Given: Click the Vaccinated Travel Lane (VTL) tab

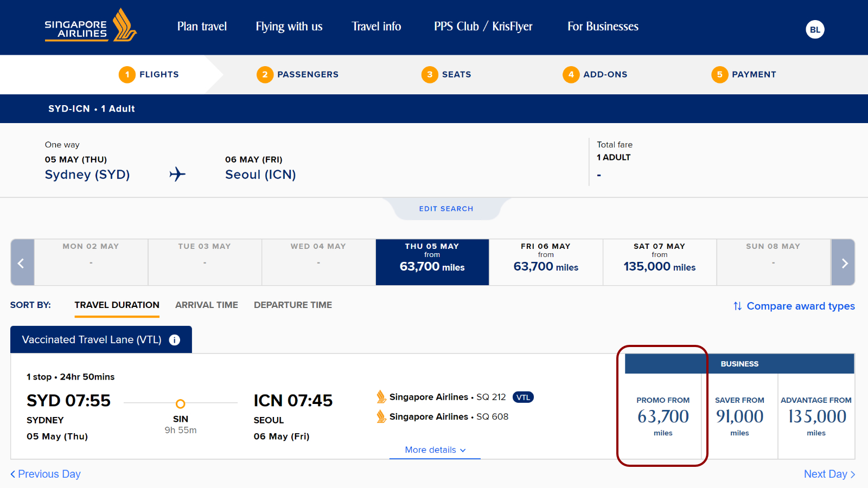Looking at the screenshot, I should 101,339.
